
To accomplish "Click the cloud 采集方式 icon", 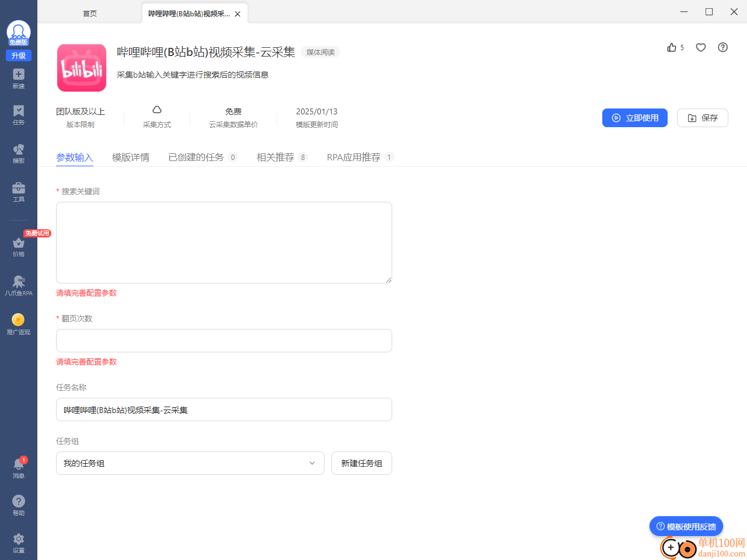I will click(157, 110).
